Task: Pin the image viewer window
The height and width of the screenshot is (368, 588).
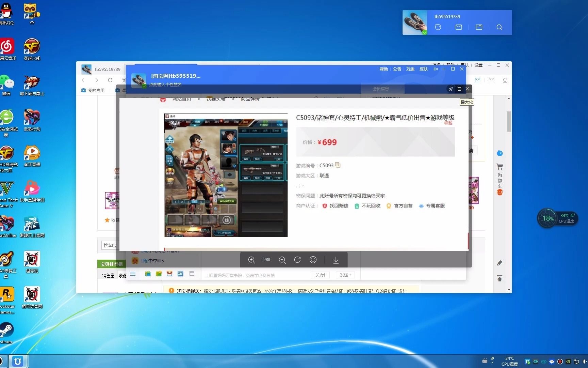Action: (451, 89)
